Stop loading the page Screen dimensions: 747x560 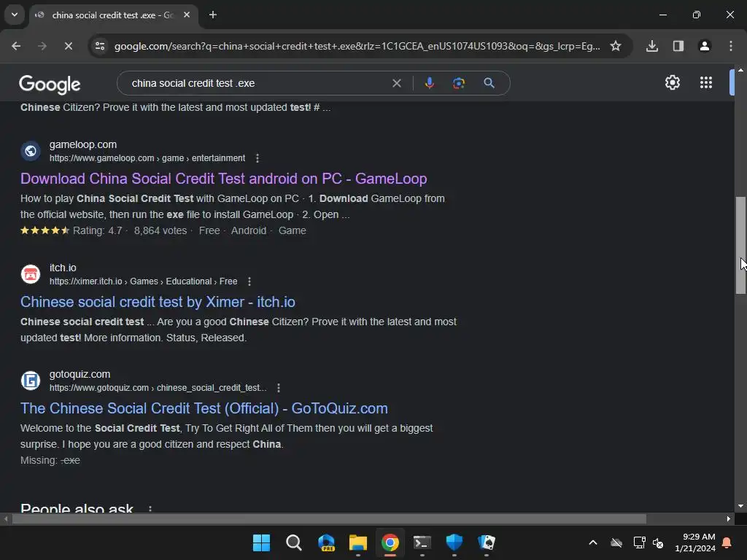click(x=68, y=46)
